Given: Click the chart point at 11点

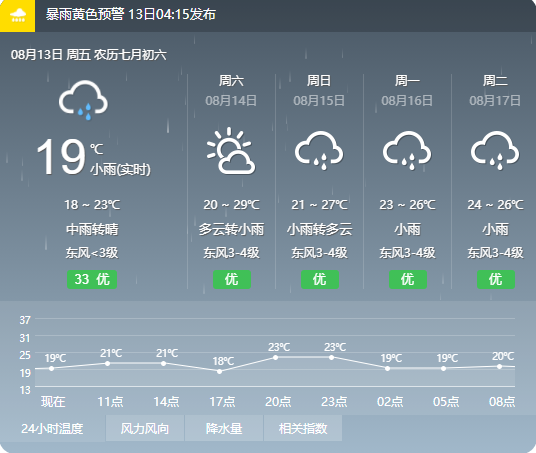Looking at the screenshot, I should point(107,363).
